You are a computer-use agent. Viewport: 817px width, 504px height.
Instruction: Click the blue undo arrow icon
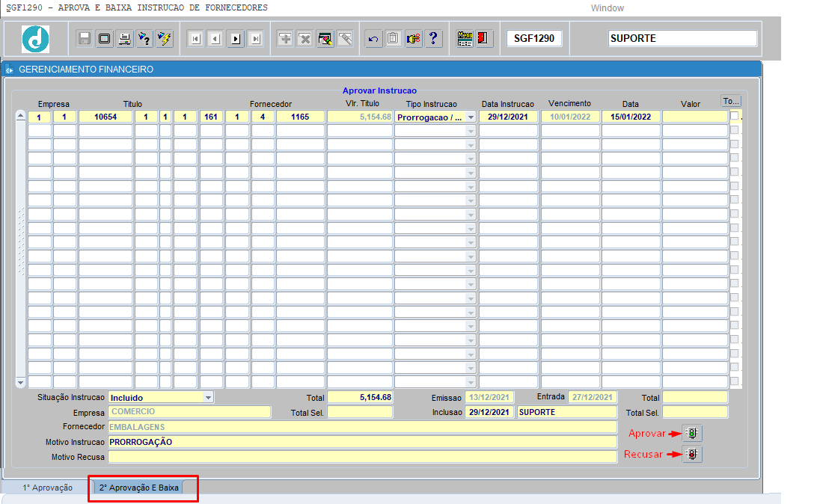373,39
